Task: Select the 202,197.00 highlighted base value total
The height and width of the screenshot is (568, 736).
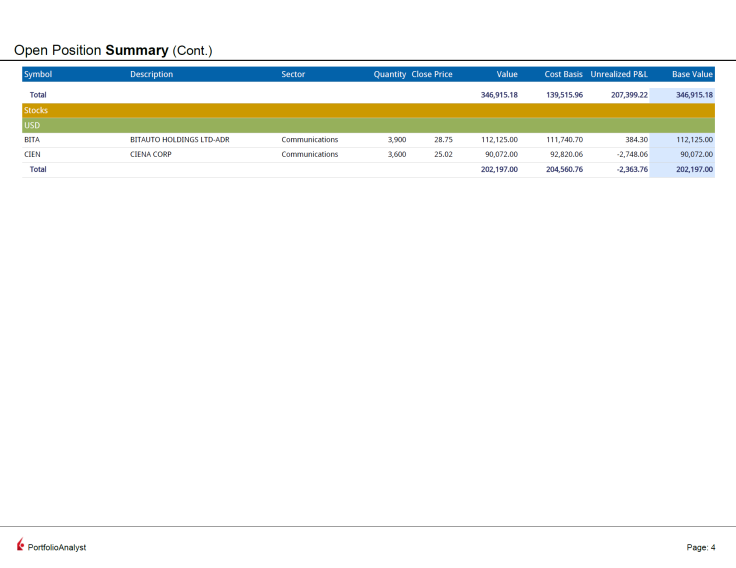Action: point(694,170)
